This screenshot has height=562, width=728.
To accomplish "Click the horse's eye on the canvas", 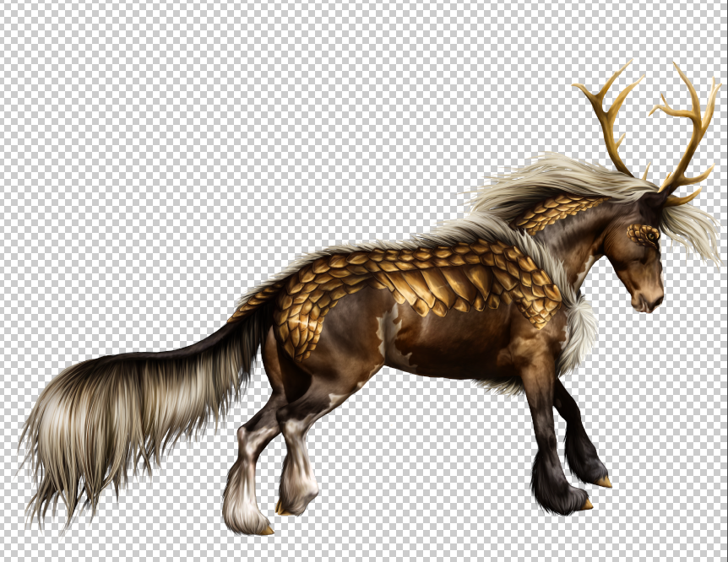I will (x=652, y=236).
